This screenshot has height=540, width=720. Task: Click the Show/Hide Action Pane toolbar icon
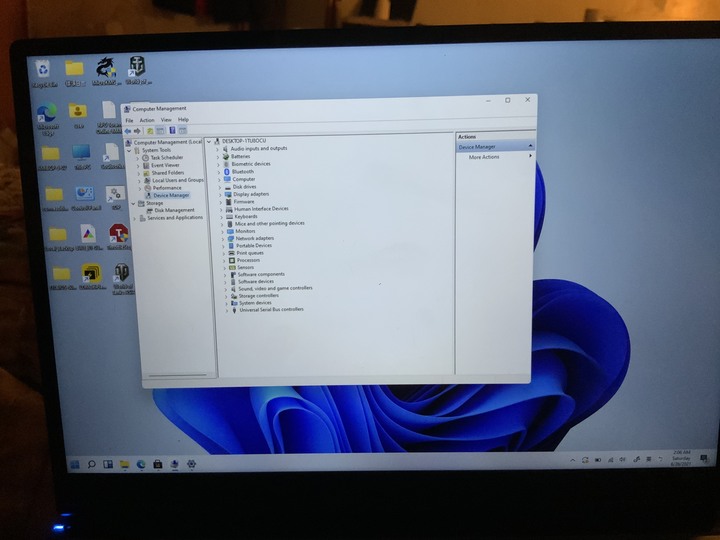tap(183, 130)
